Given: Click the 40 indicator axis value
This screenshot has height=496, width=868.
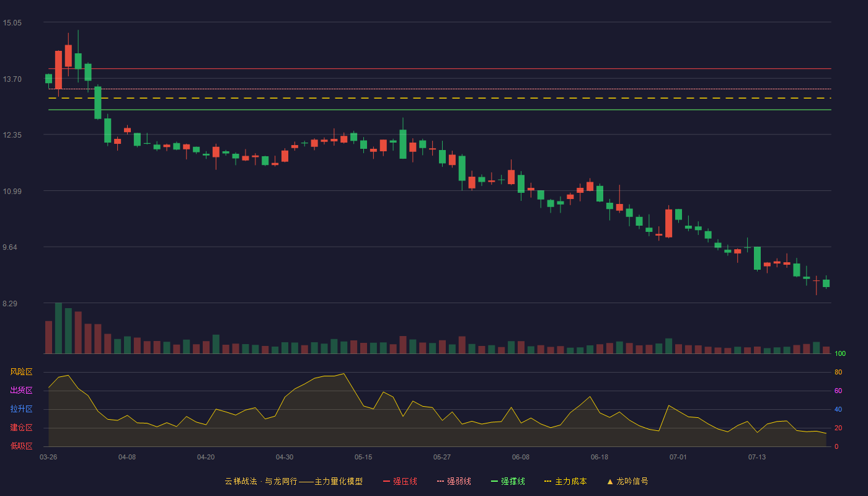Looking at the screenshot, I should tap(838, 410).
